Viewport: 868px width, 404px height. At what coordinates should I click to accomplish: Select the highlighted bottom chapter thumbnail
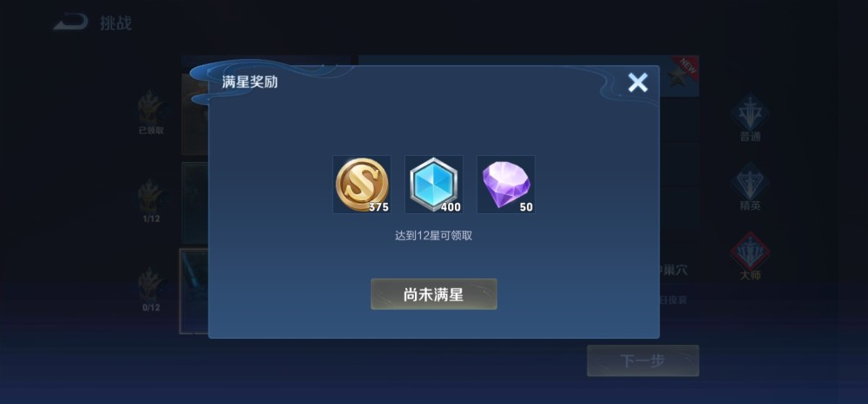pos(194,291)
